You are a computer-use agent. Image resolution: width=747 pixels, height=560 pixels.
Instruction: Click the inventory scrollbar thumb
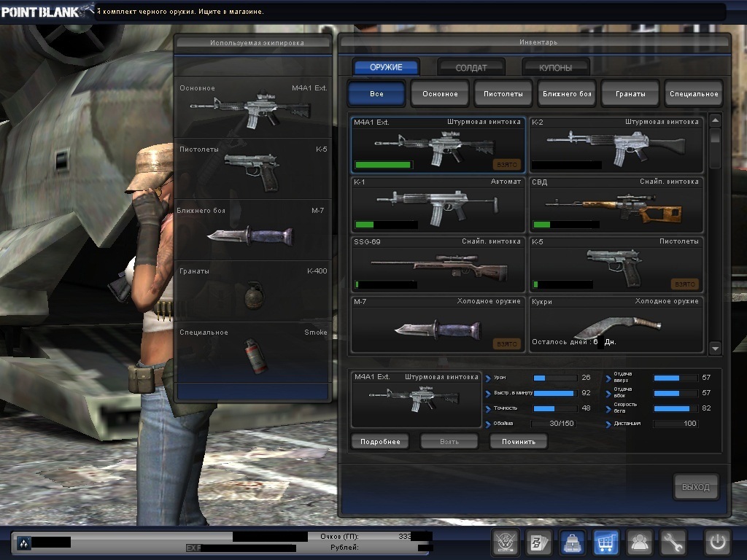coord(715,136)
